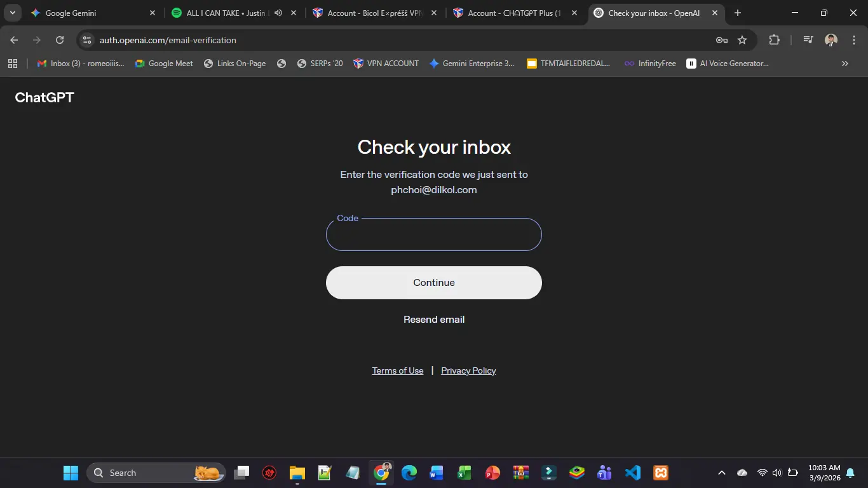Open Microsoft Edge from the taskbar
The width and height of the screenshot is (868, 488).
(409, 473)
